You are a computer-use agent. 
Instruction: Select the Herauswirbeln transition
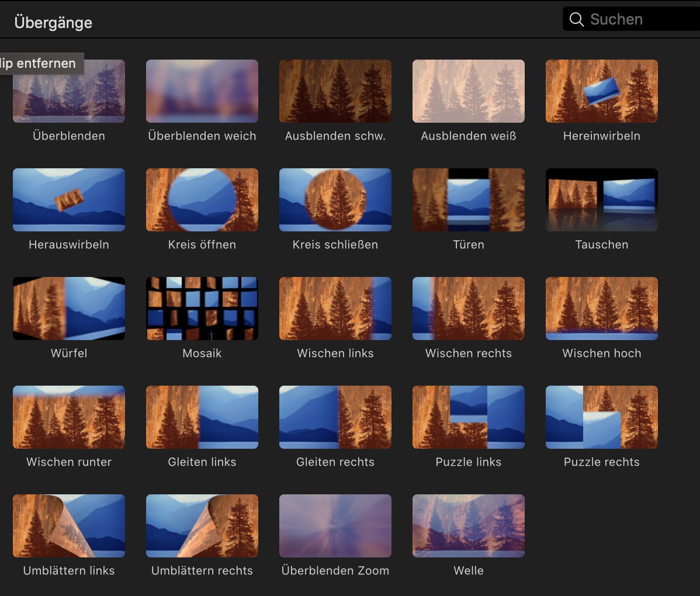click(69, 200)
